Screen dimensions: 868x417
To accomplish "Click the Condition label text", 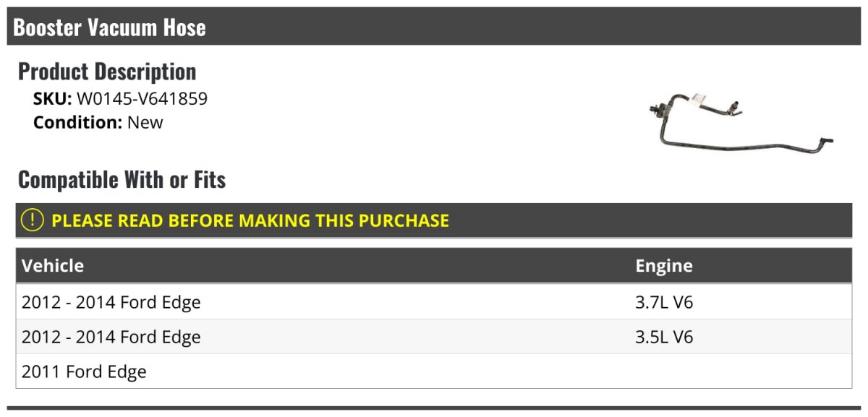I will 77,122.
